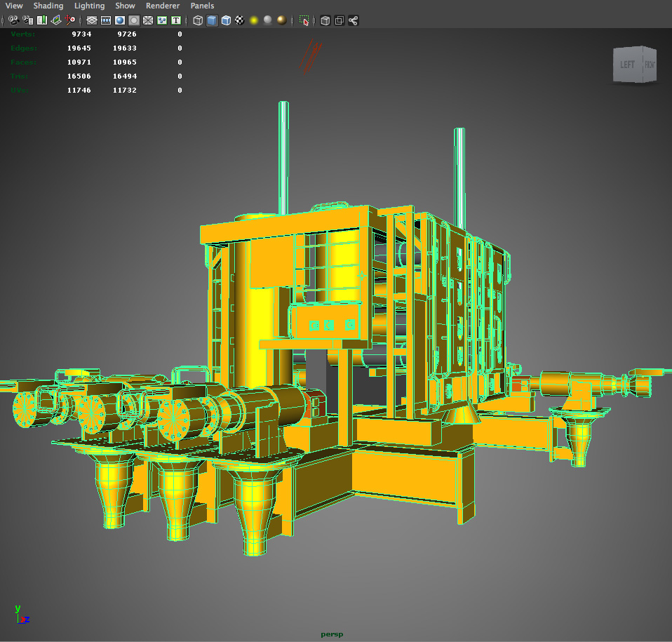Select the smooth shade all icon
This screenshot has height=642, width=672.
click(210, 20)
